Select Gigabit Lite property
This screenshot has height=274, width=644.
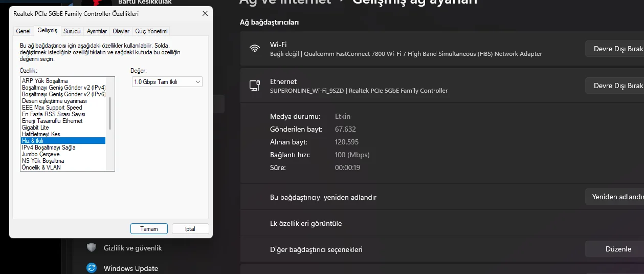63,128
